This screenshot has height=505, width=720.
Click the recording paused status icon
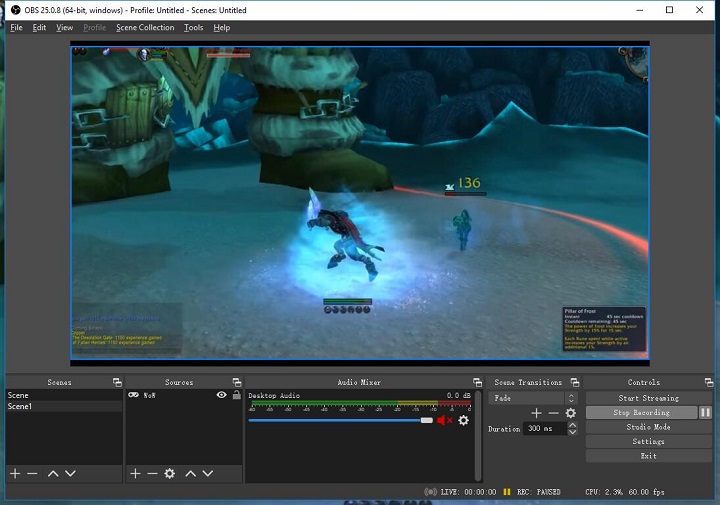(x=507, y=492)
